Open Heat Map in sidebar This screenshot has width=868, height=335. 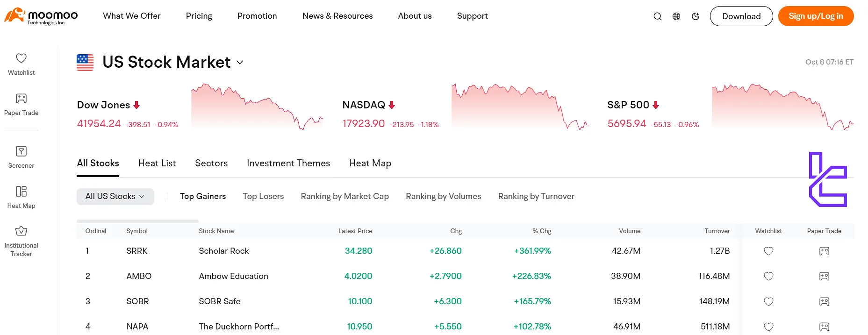point(21,197)
